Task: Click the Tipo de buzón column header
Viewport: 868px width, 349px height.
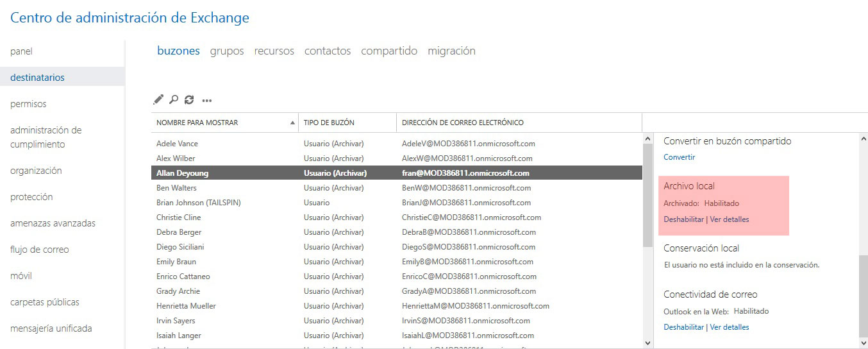Action: pyautogui.click(x=347, y=123)
